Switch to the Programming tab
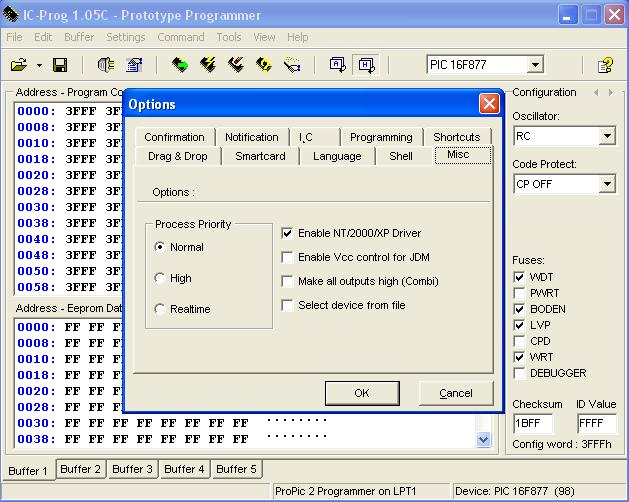Screen dimensions: 629x502 (381, 137)
